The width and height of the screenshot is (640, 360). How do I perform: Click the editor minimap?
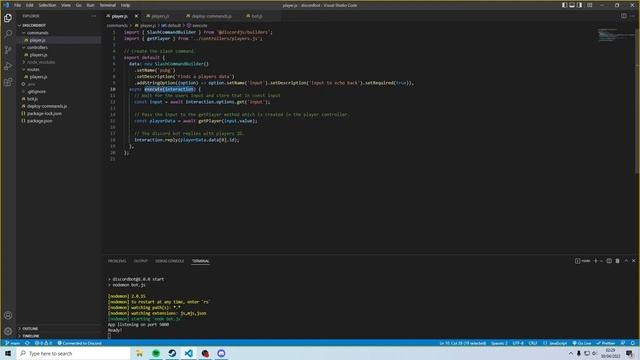(x=616, y=35)
